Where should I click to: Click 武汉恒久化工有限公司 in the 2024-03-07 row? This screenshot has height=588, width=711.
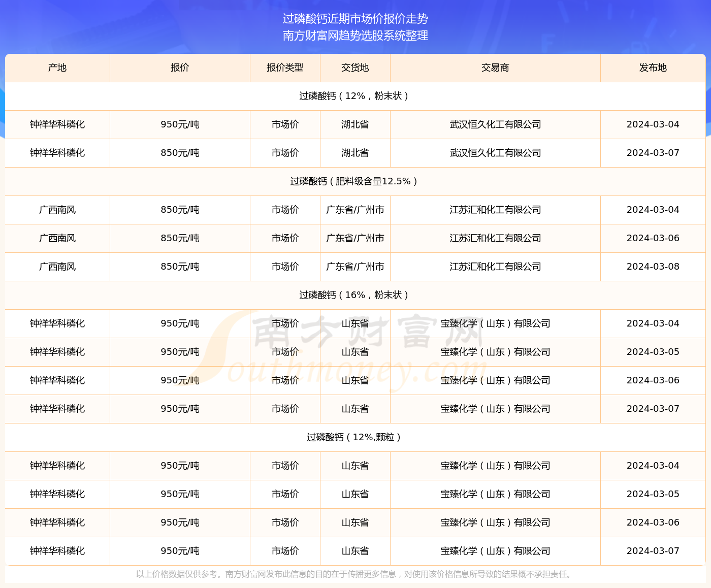pos(495,153)
